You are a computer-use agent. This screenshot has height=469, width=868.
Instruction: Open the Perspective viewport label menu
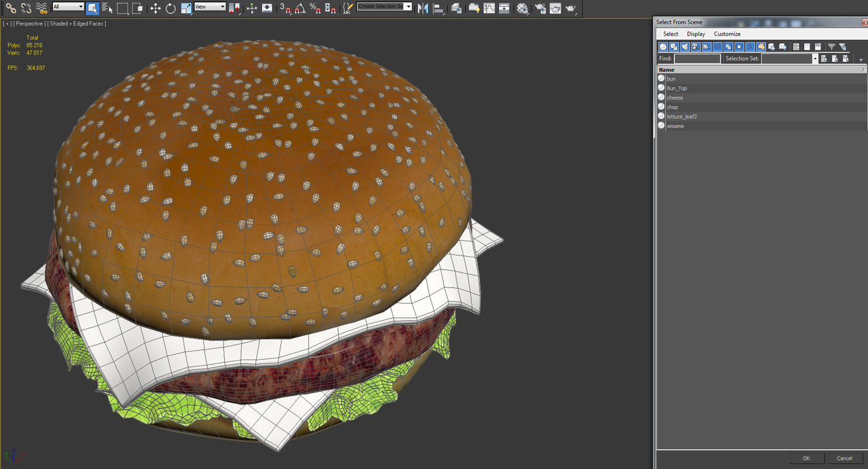coord(29,23)
